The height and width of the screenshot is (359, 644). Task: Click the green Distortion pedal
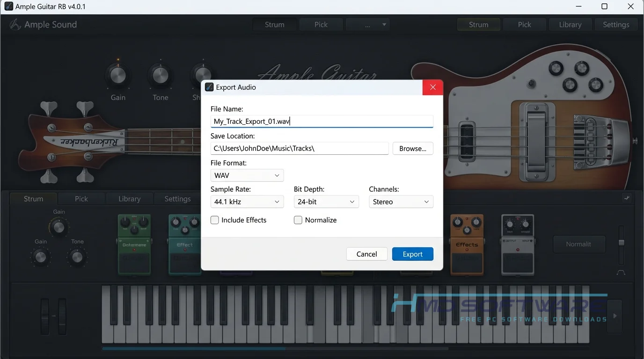click(x=134, y=244)
